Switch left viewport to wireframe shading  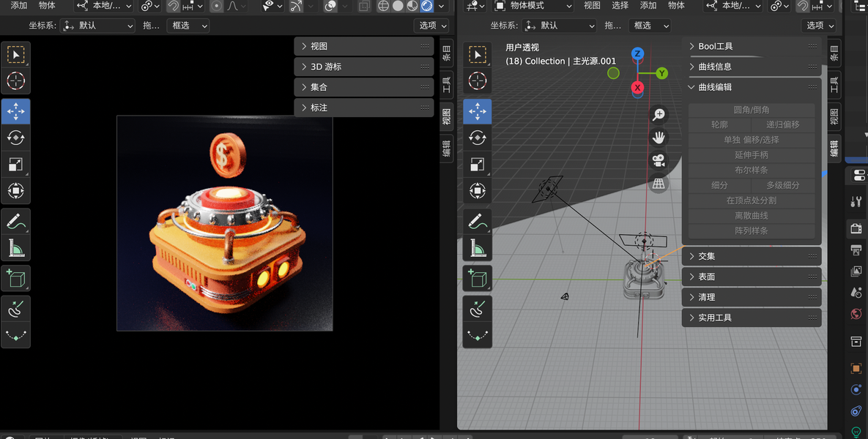pyautogui.click(x=383, y=6)
